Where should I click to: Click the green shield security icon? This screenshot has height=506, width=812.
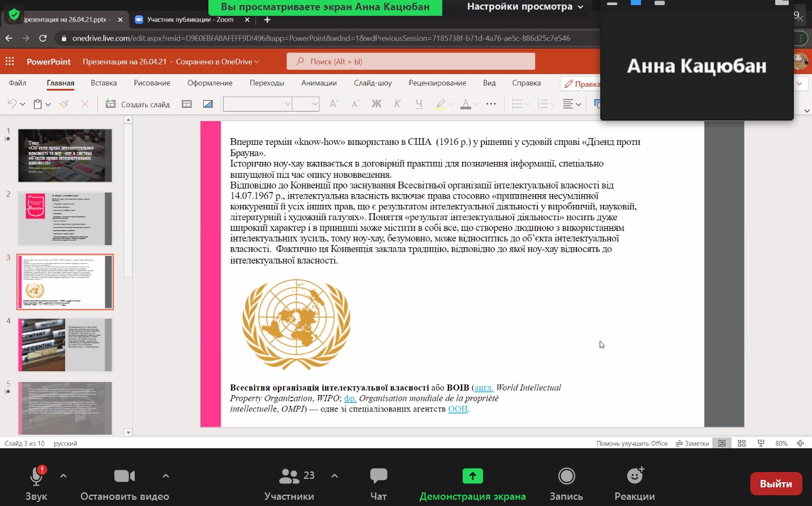click(x=14, y=14)
